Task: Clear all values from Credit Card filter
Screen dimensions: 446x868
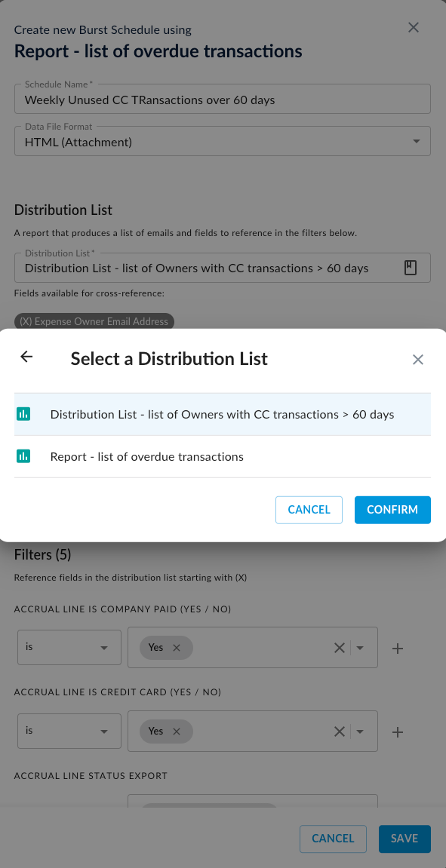Action: 339,731
